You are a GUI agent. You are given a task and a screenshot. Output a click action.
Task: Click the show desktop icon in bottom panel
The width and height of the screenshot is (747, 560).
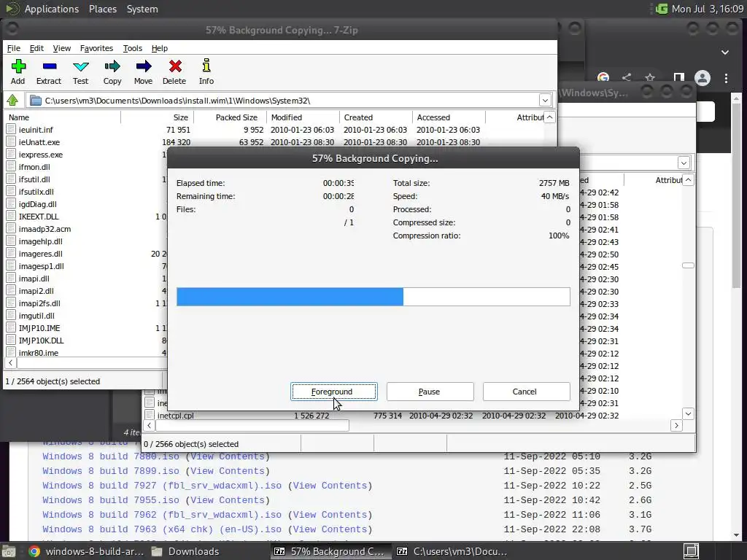[x=9, y=551]
